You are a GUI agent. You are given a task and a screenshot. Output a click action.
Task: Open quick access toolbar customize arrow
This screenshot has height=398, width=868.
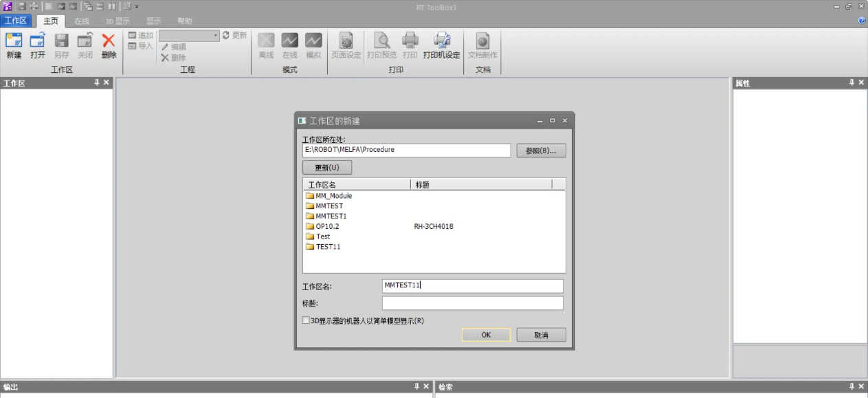coord(137,7)
